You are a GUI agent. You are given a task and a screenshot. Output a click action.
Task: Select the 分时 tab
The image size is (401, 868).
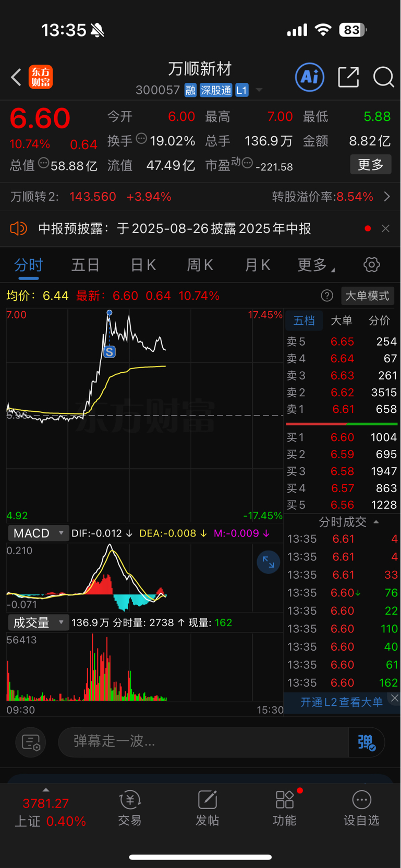(29, 265)
